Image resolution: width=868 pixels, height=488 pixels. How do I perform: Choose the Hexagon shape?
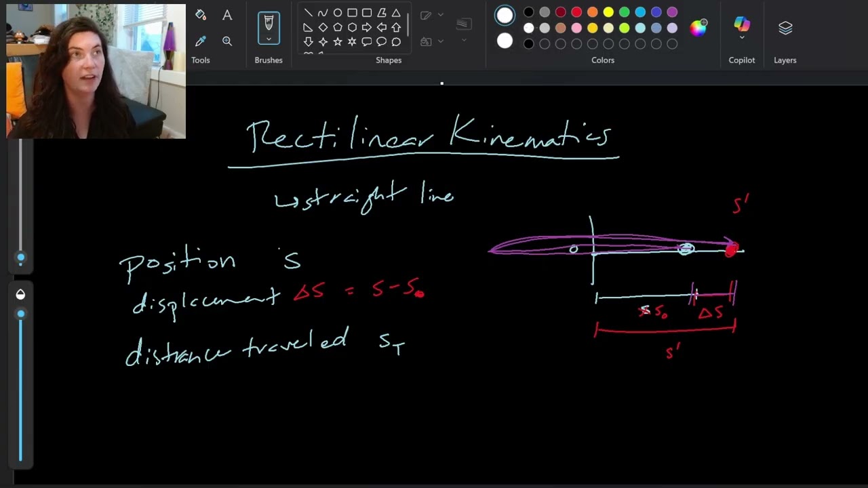(352, 27)
